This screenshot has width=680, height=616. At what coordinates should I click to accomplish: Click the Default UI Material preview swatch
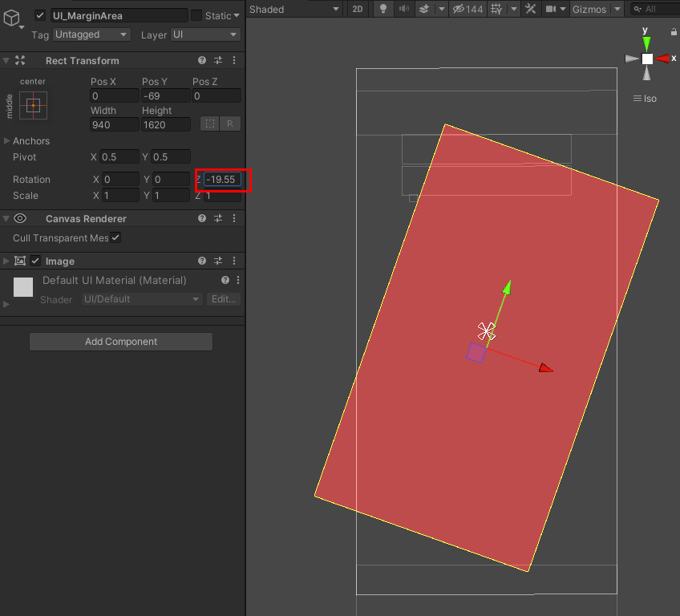coord(23,287)
